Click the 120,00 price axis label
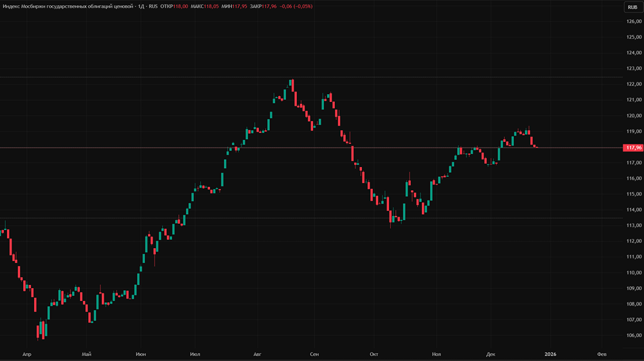The height and width of the screenshot is (361, 644). [634, 115]
